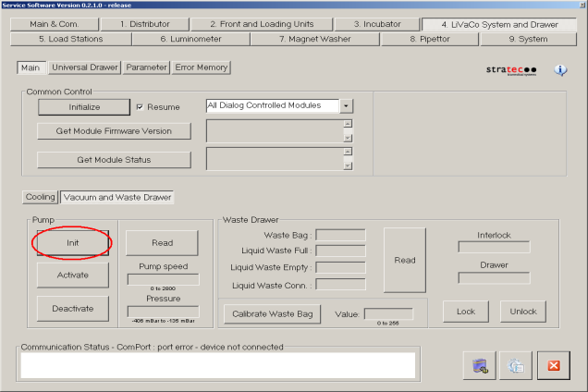Click the red X exit button
This screenshot has height=392, width=588.
553,365
